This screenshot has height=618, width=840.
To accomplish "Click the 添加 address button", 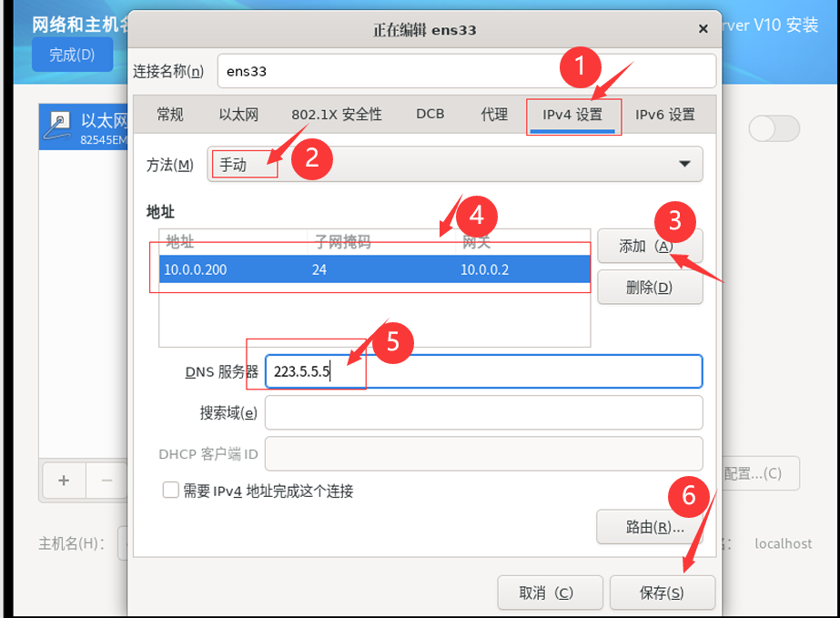I will tap(650, 246).
